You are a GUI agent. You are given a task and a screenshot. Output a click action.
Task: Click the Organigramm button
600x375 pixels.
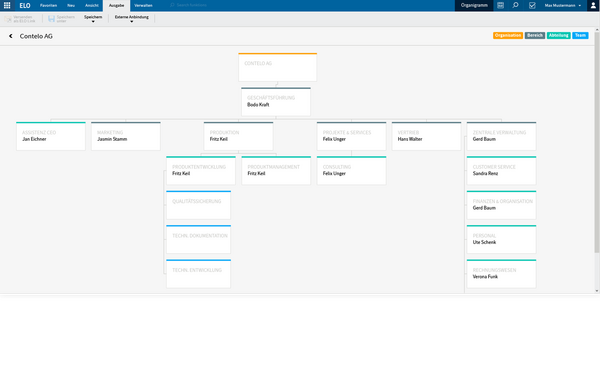point(474,5)
